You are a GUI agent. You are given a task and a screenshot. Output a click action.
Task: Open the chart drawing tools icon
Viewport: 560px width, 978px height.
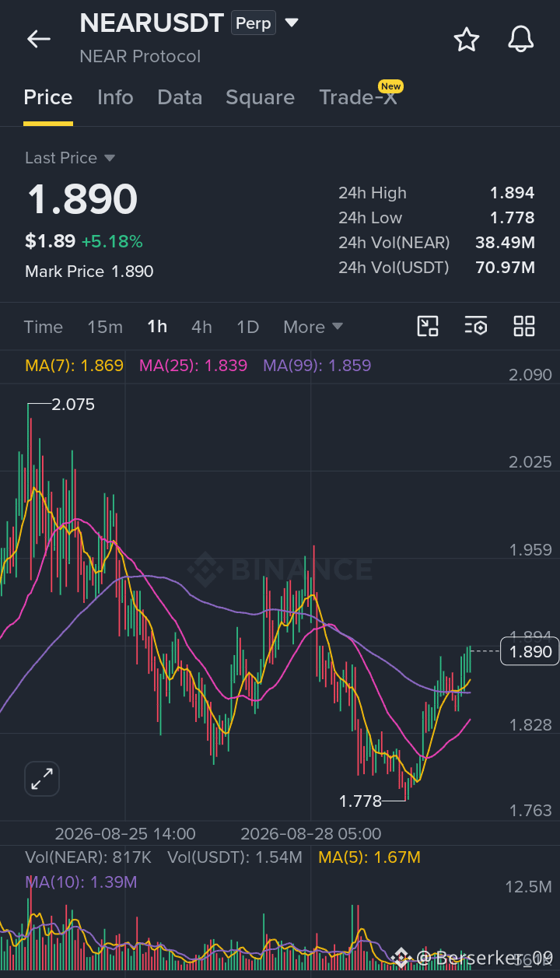coord(428,326)
